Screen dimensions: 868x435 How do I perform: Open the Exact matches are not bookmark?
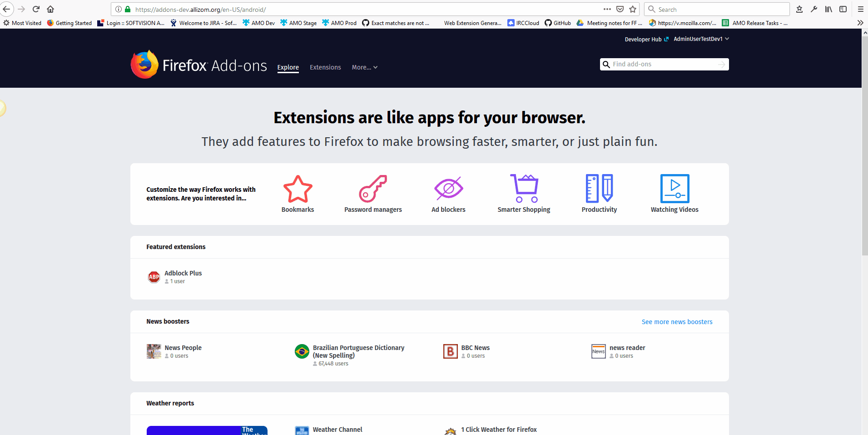pos(396,23)
